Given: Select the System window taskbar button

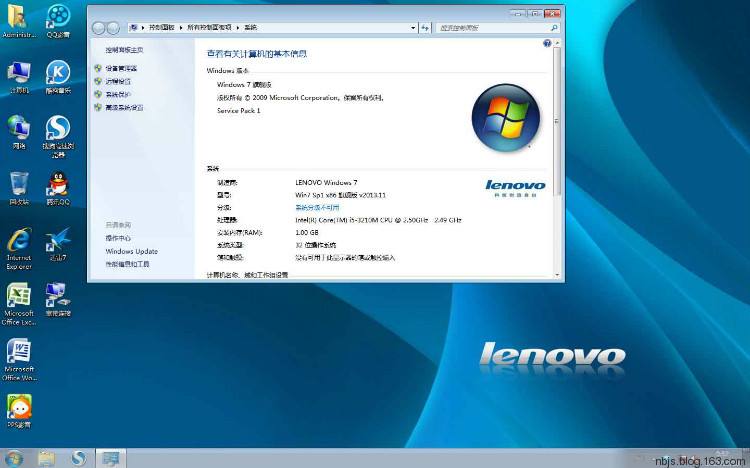Looking at the screenshot, I should point(111,459).
